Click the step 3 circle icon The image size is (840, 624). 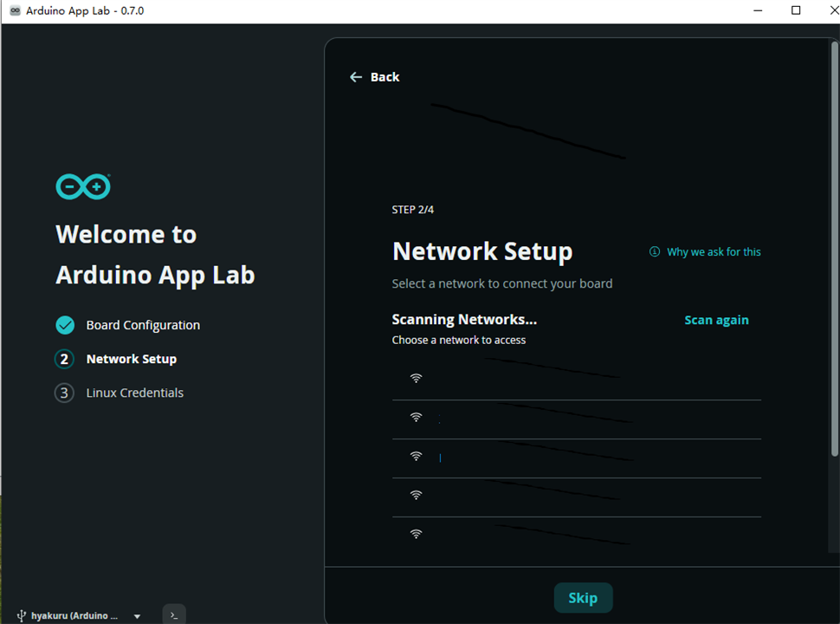[x=64, y=393]
